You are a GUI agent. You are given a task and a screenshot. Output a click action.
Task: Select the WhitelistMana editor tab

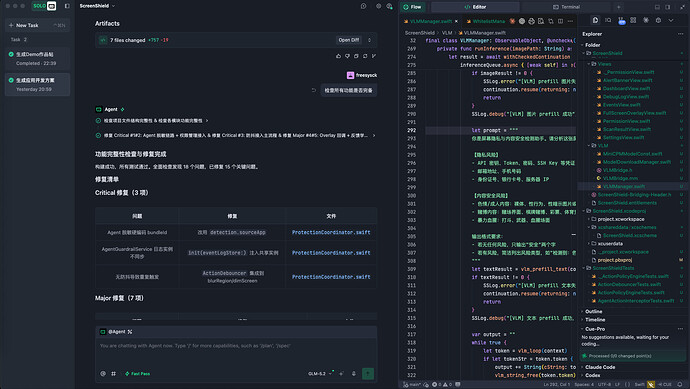tap(485, 21)
